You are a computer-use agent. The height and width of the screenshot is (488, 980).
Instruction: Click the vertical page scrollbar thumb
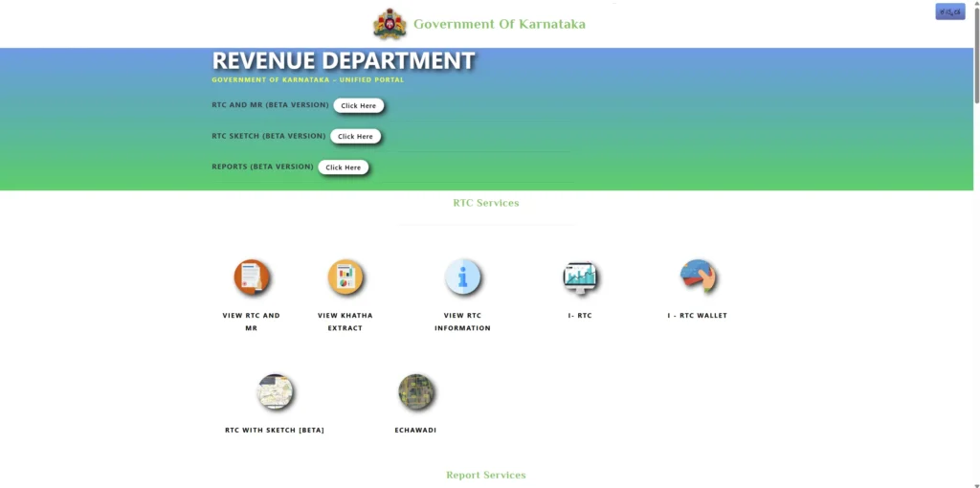coord(975,53)
